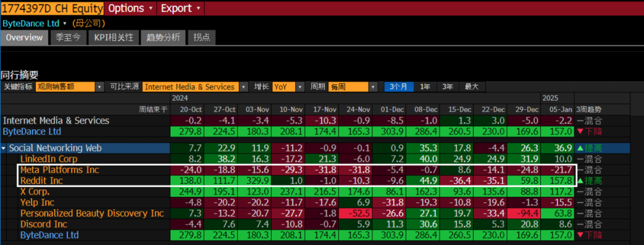Click the blue ByteDance Ltd link under Internet Media & Services
The image size is (644, 245).
coord(32,132)
